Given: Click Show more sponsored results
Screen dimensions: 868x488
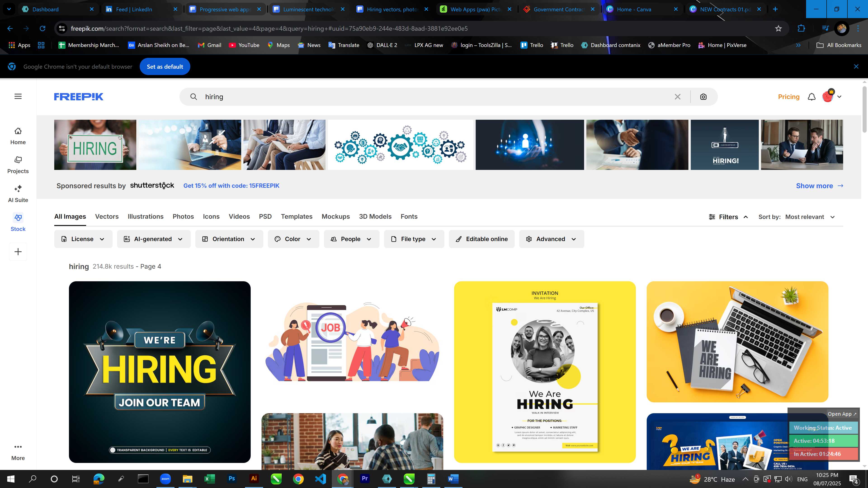Looking at the screenshot, I should coord(819,186).
